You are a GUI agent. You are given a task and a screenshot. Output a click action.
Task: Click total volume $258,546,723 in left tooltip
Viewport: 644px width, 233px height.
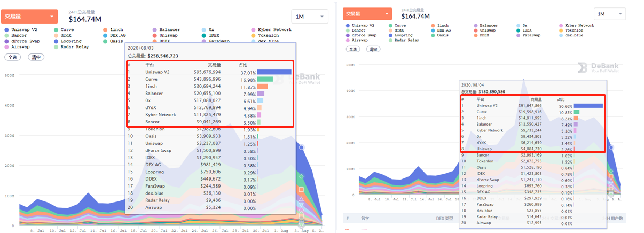click(x=162, y=56)
